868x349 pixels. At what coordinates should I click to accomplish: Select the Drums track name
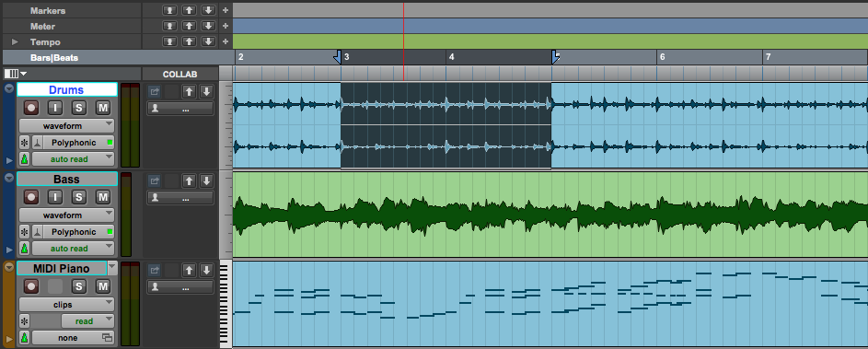pos(66,89)
